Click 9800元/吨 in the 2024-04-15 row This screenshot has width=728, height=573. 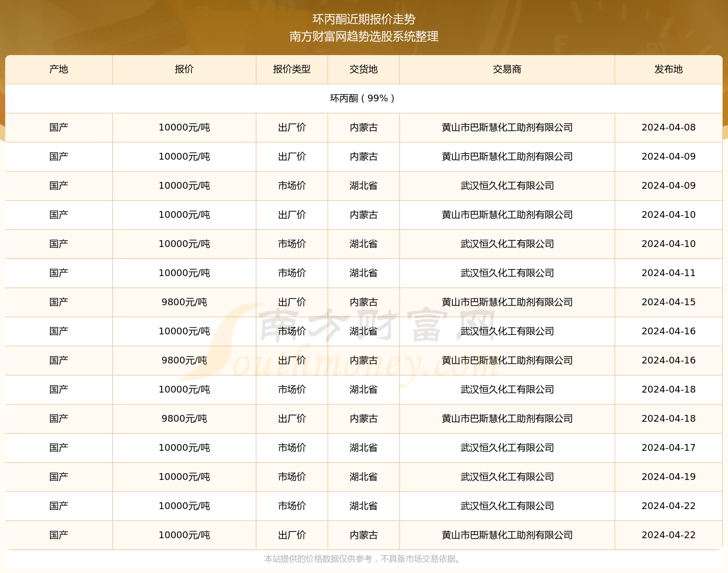(184, 302)
